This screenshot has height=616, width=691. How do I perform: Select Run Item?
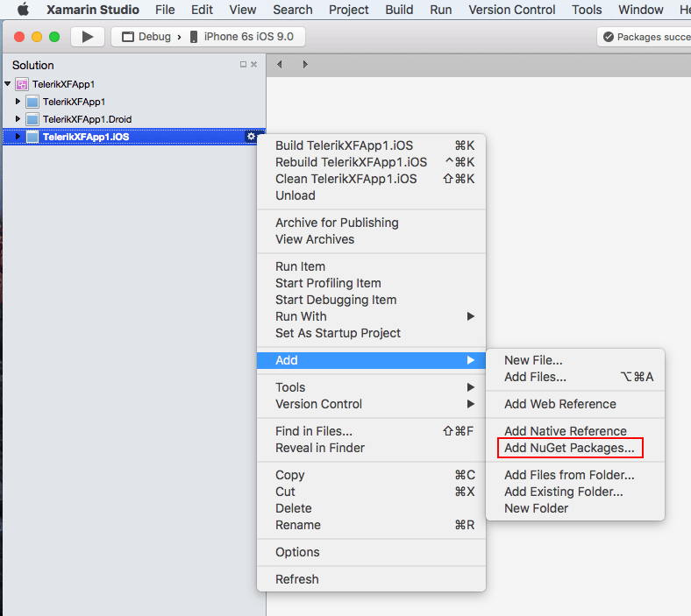click(371, 266)
